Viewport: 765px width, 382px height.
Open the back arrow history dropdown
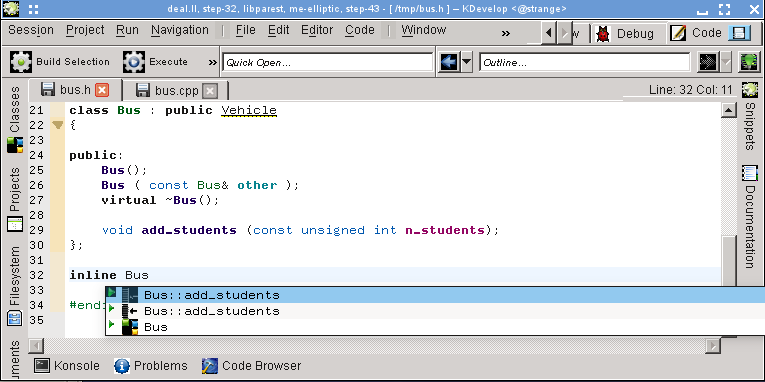pyautogui.click(x=467, y=62)
